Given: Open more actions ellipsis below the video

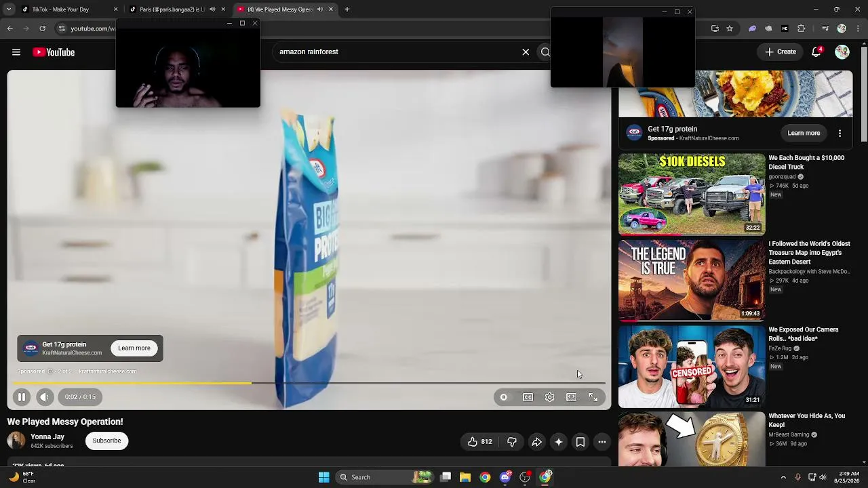Looking at the screenshot, I should [x=602, y=442].
